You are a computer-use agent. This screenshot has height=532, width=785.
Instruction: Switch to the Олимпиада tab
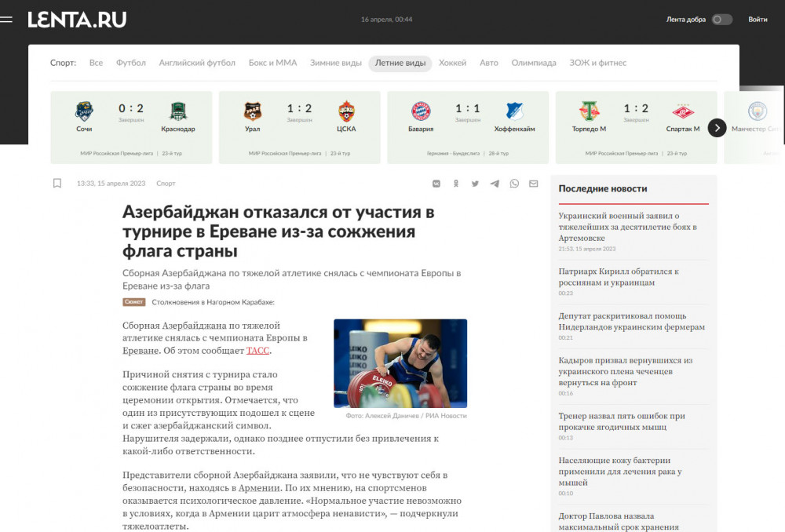coord(534,63)
